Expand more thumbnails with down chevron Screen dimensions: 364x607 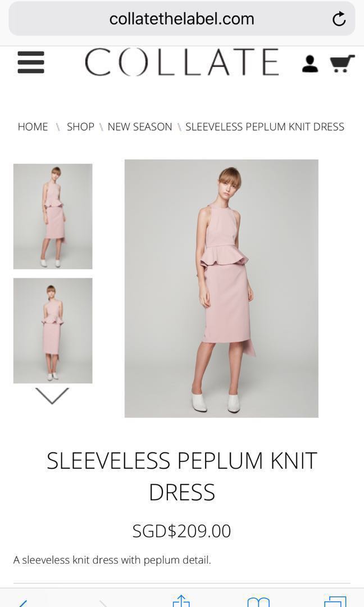point(52,396)
